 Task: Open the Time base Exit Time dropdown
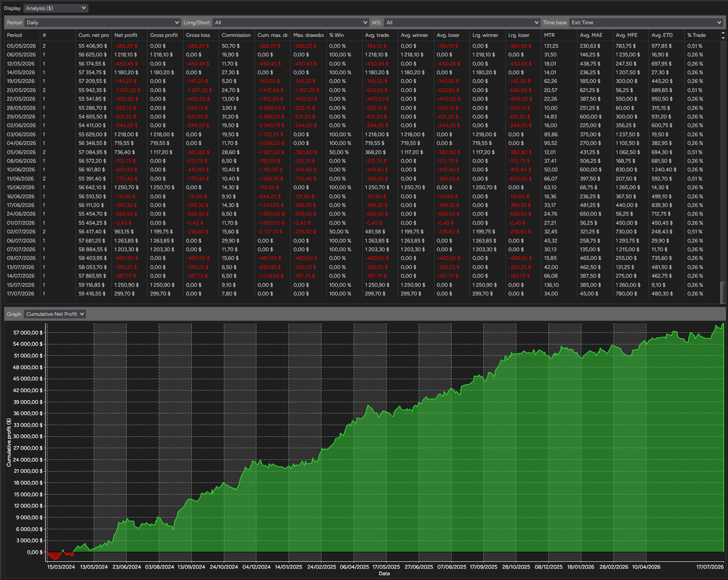point(646,23)
